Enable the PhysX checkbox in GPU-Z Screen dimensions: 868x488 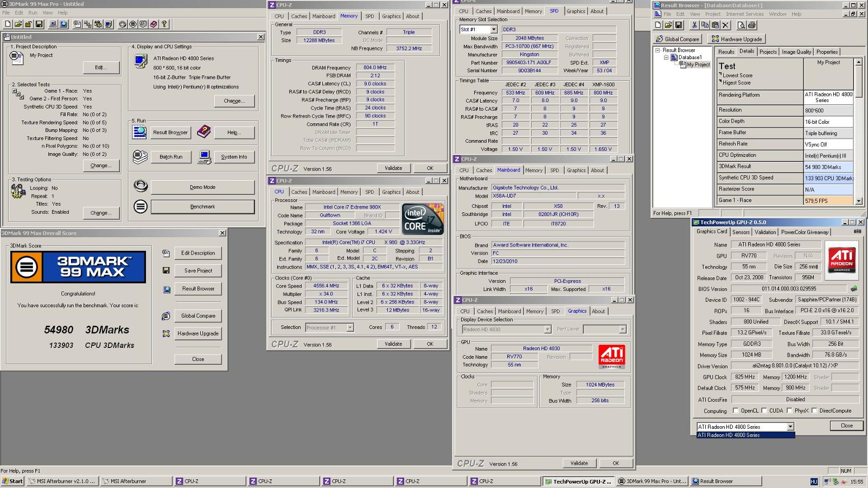(789, 410)
